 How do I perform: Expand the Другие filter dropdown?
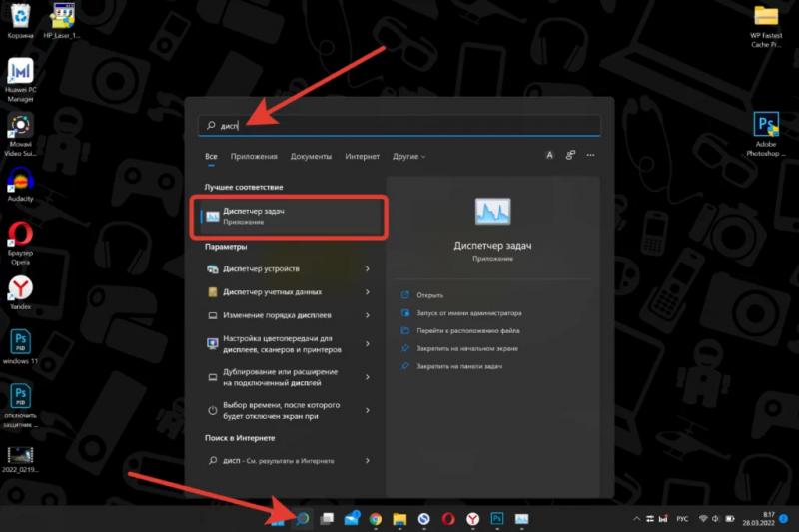408,157
